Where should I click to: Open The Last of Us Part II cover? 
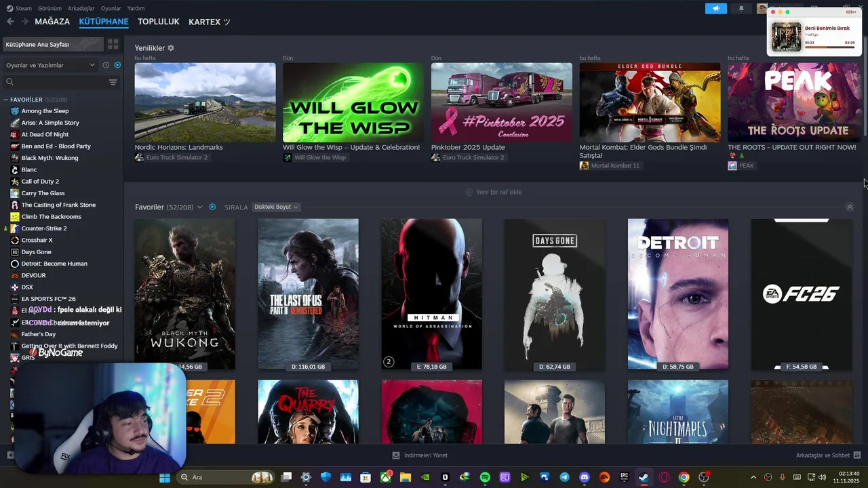[x=309, y=294]
